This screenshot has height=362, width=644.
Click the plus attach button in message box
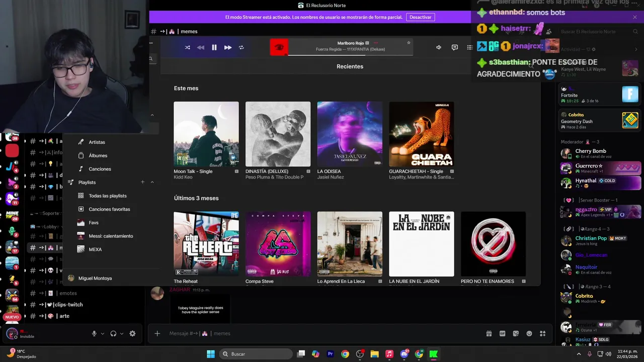click(x=157, y=333)
